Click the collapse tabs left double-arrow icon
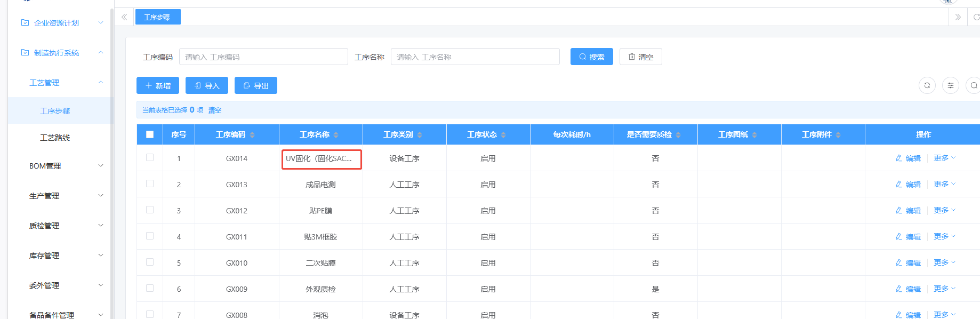980x319 pixels. (124, 17)
